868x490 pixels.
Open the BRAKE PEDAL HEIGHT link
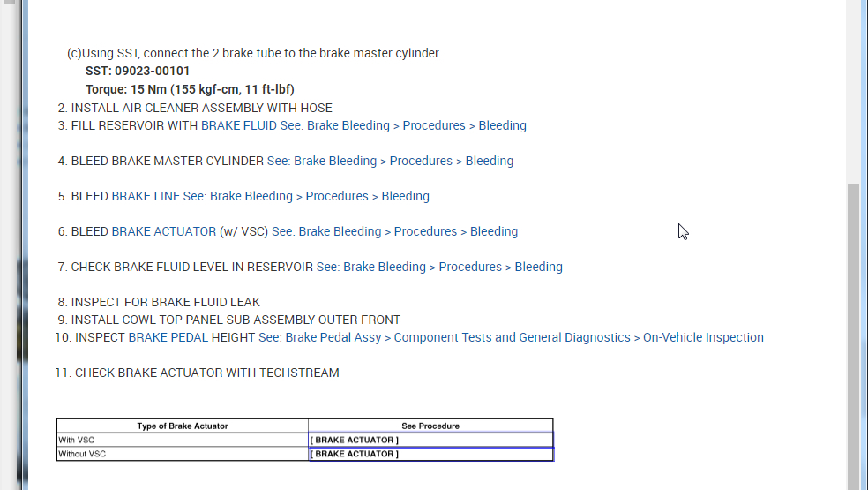(x=191, y=337)
